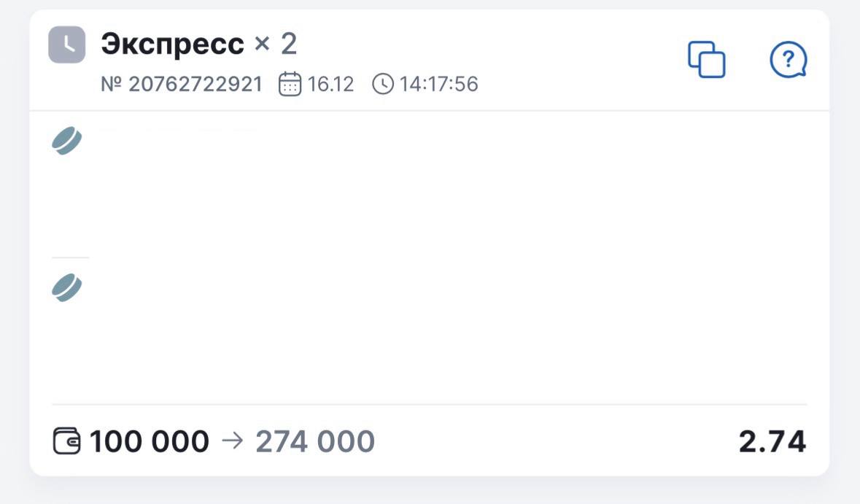Open help via question mark bubble icon
860x504 pixels.
click(x=788, y=59)
